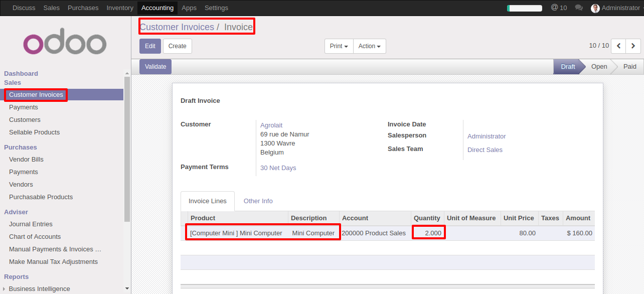Select the Accounting menu
The image size is (644, 294).
tap(157, 8)
